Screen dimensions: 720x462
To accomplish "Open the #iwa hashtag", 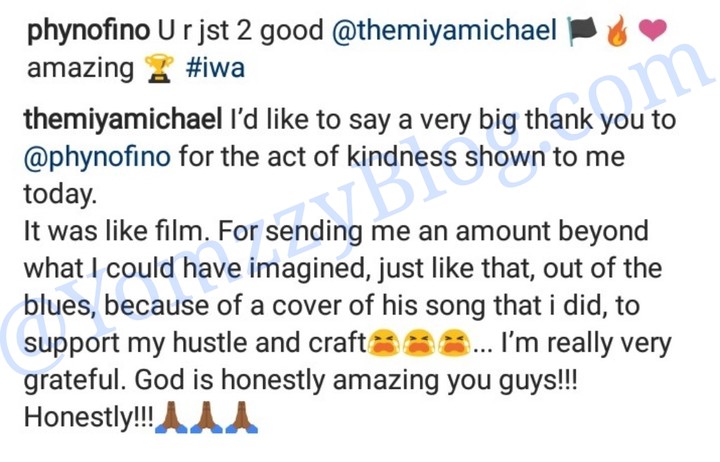I will point(214,68).
